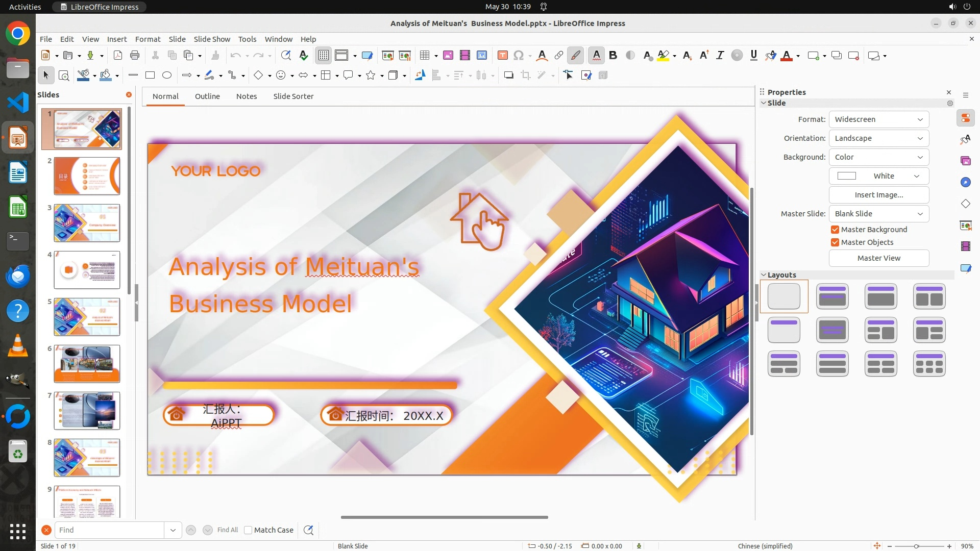Uncheck the Master Objects checkbox
The height and width of the screenshot is (551, 980).
[835, 242]
